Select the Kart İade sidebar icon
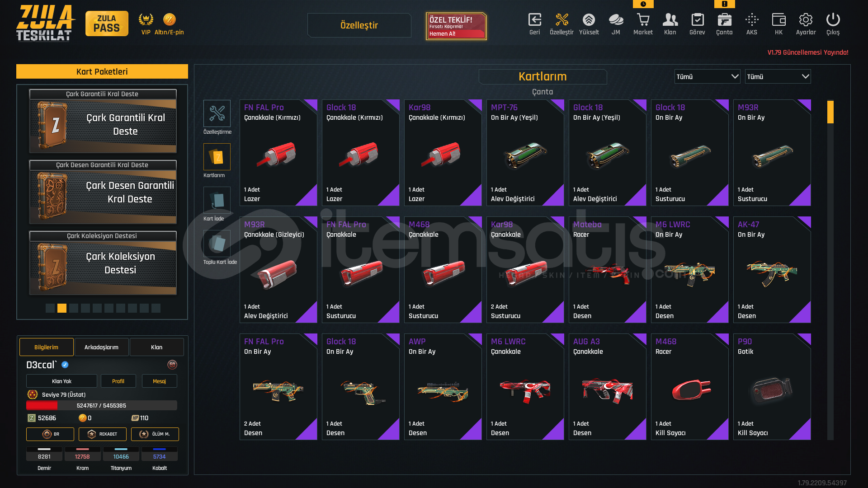The width and height of the screenshot is (868, 488). click(x=217, y=200)
